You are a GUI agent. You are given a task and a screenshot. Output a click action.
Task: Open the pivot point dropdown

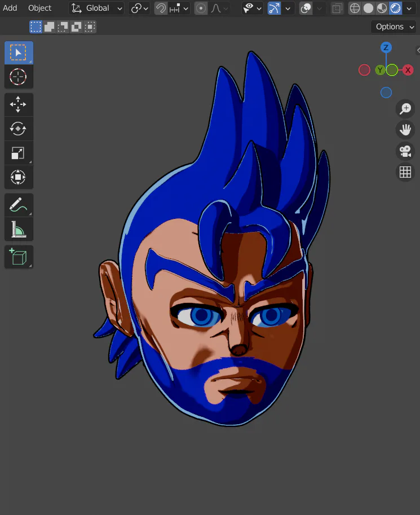140,8
